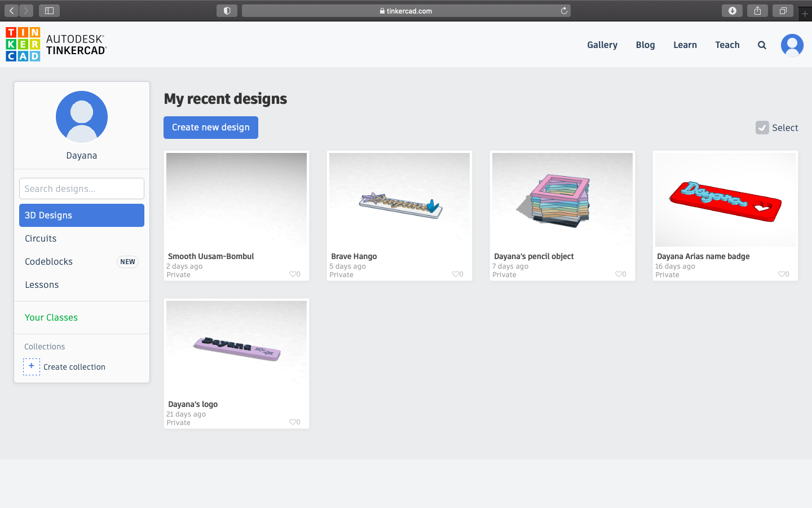Viewport: 812px width, 508px height.
Task: Open the Teach menu
Action: 727,45
